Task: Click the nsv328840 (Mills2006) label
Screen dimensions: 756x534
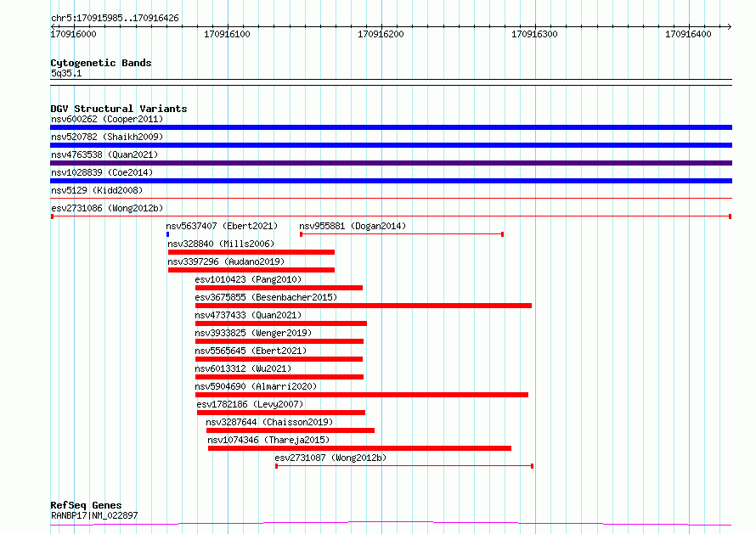Action: click(221, 244)
